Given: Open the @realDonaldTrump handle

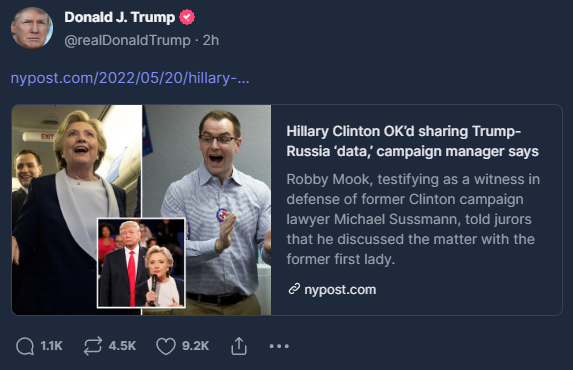Looking at the screenshot, I should point(127,40).
